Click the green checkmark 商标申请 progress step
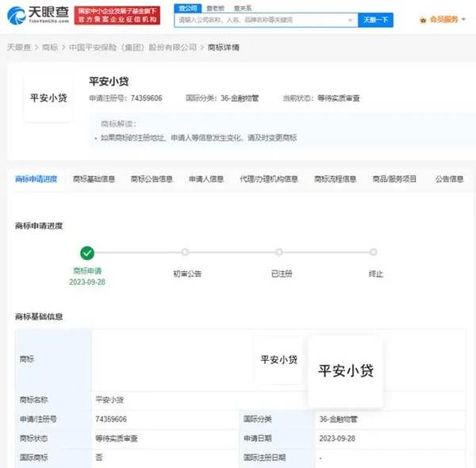The width and height of the screenshot is (476, 468). [87, 253]
